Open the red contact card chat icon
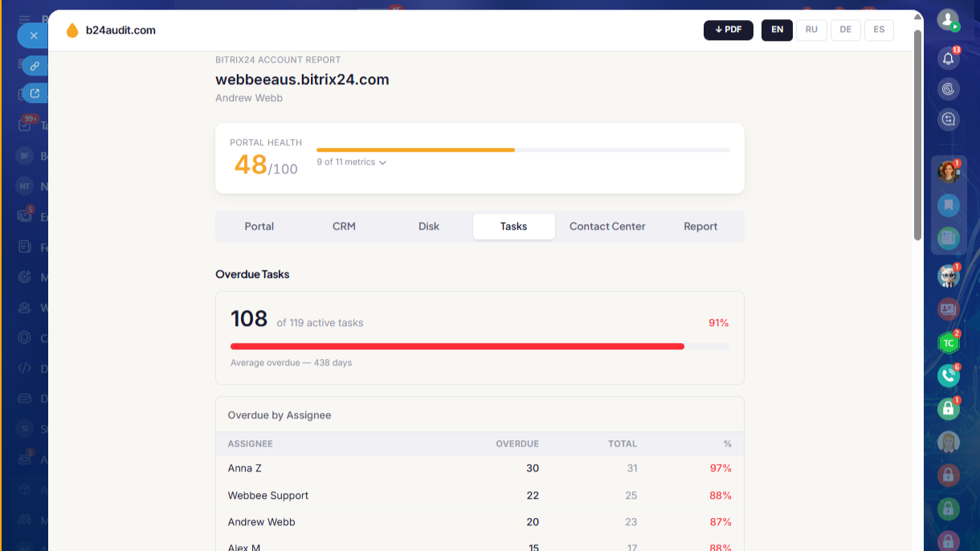Image resolution: width=980 pixels, height=551 pixels. point(949,308)
